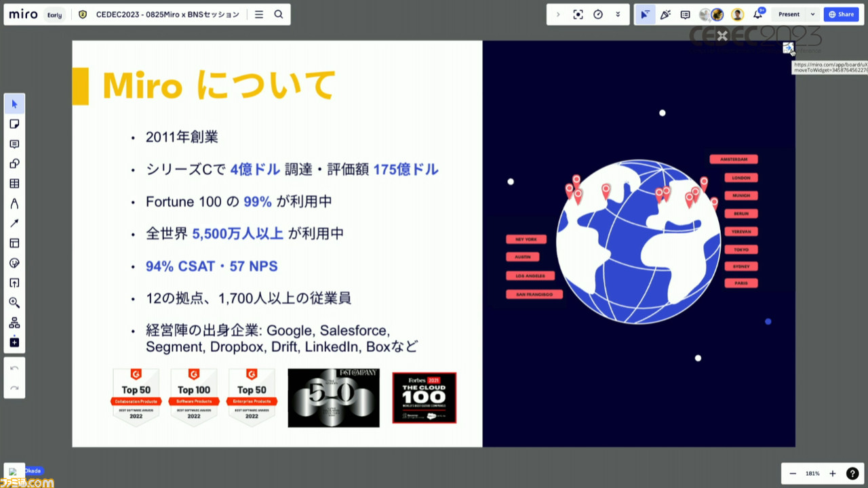Search the board with magnifier icon
Image resolution: width=868 pixels, height=488 pixels.
[x=279, y=14]
